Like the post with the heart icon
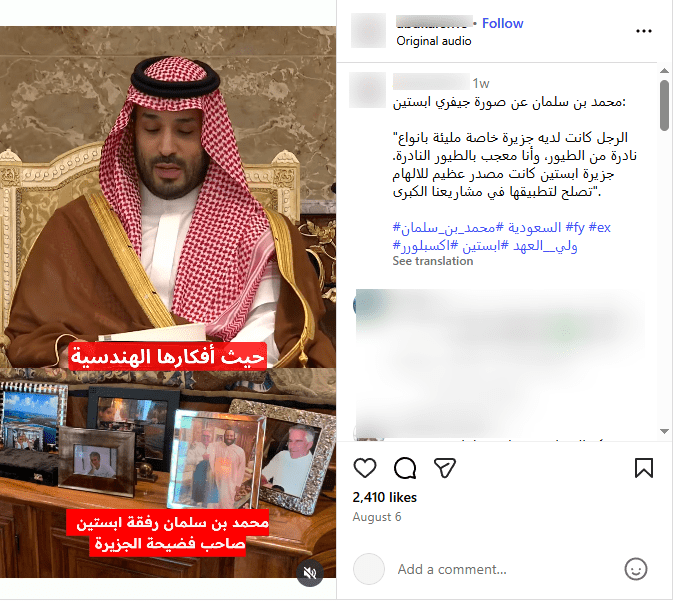The image size is (673, 603). coord(365,467)
